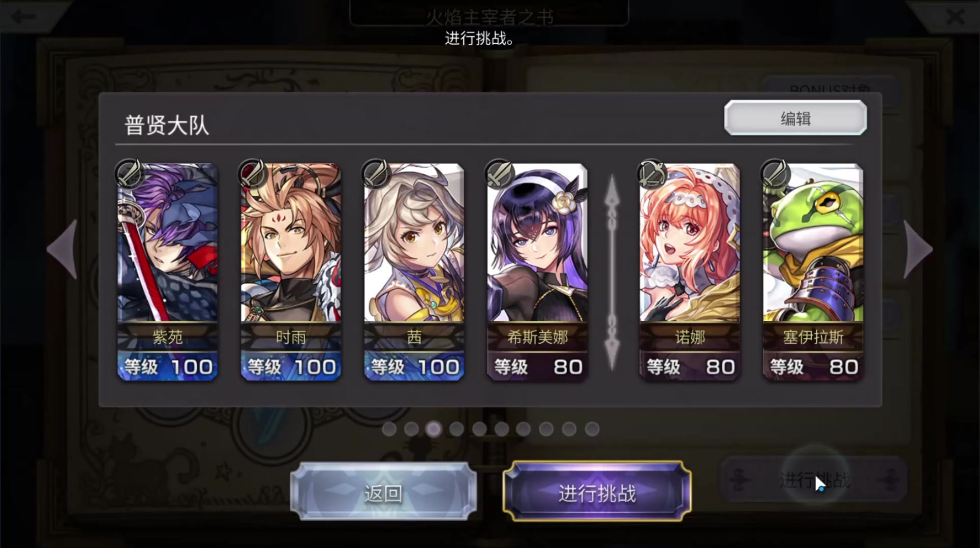Viewport: 980px width, 548px height.
Task: Select the last party page dot
Action: [x=592, y=429]
